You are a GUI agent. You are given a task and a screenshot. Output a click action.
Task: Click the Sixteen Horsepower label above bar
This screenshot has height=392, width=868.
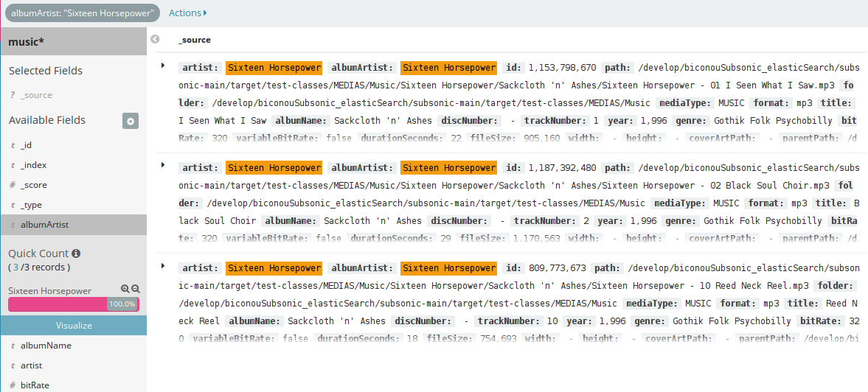pos(50,291)
